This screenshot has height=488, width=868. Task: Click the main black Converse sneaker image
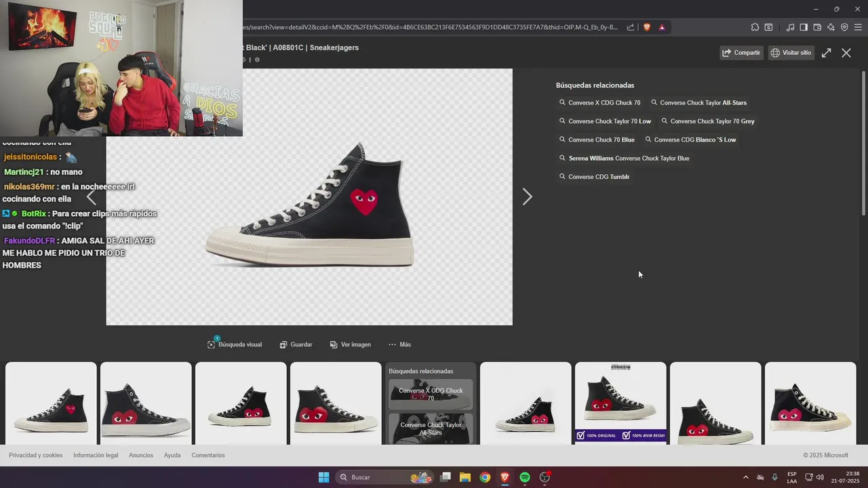coord(309,197)
